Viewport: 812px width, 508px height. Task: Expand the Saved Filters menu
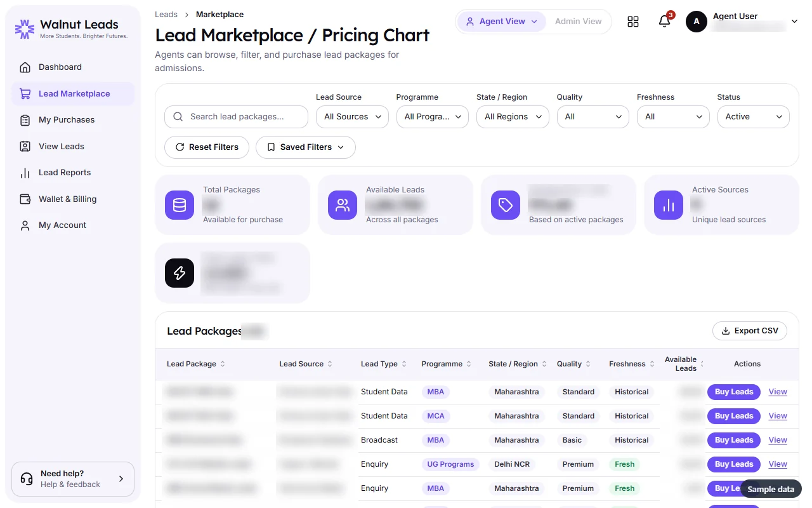point(306,147)
